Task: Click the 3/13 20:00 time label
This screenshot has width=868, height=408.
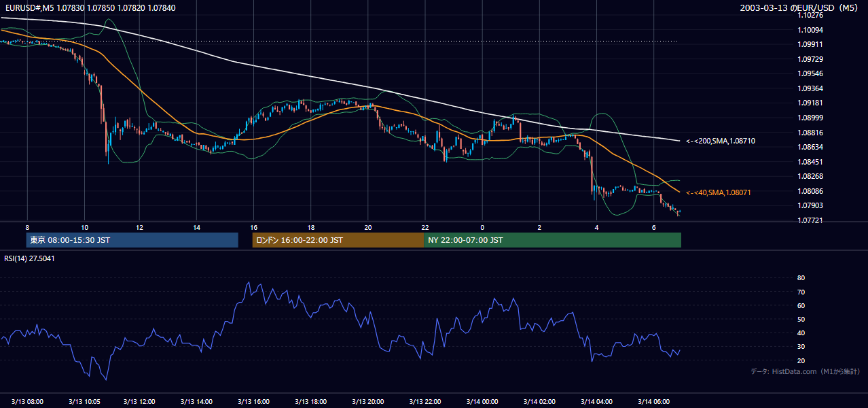Action: click(x=368, y=402)
